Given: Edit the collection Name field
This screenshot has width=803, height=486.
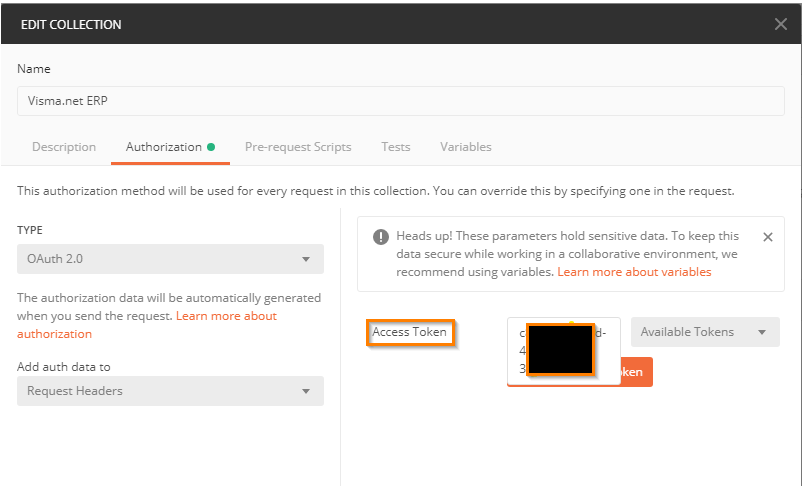Looking at the screenshot, I should 400,101.
